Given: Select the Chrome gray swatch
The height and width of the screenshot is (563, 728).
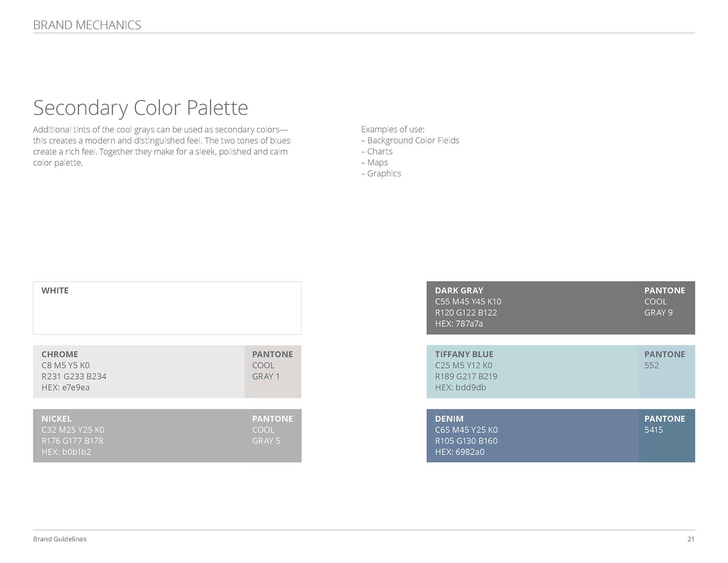Looking at the screenshot, I should (x=139, y=371).
